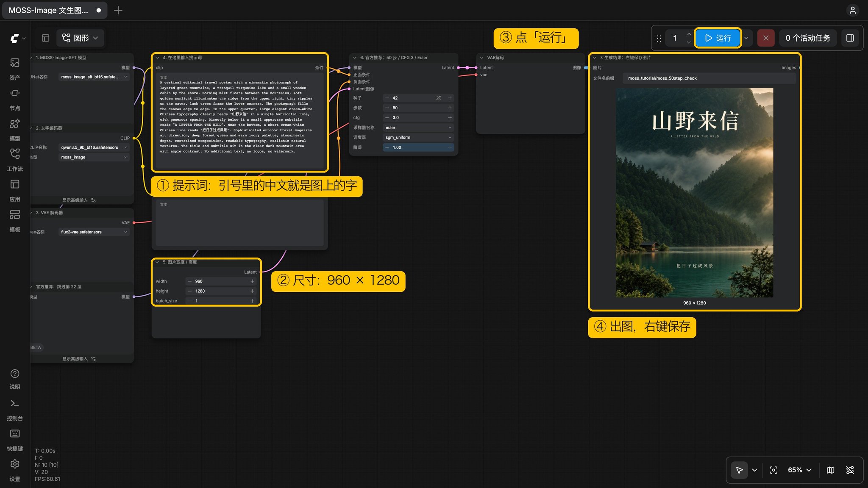Open the 模板 templates sidebar panel

pyautogui.click(x=15, y=221)
